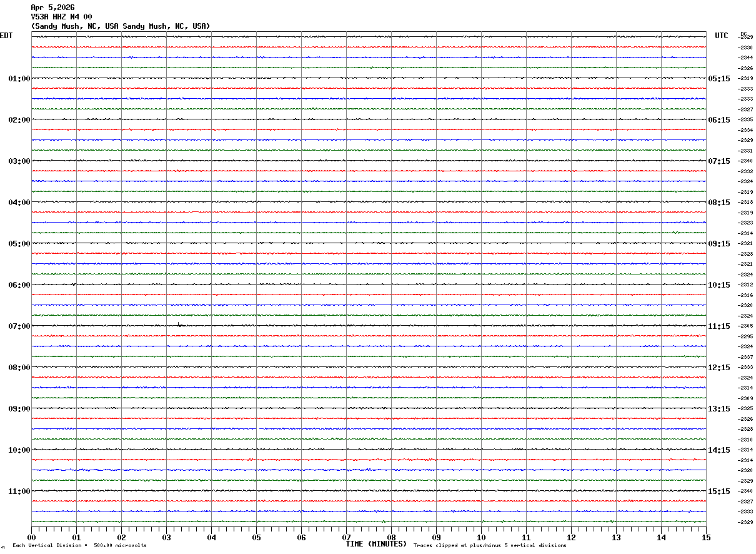Screen dimensions: 756x554
Task: Click minute 09 on the time axis
Action: click(x=436, y=537)
